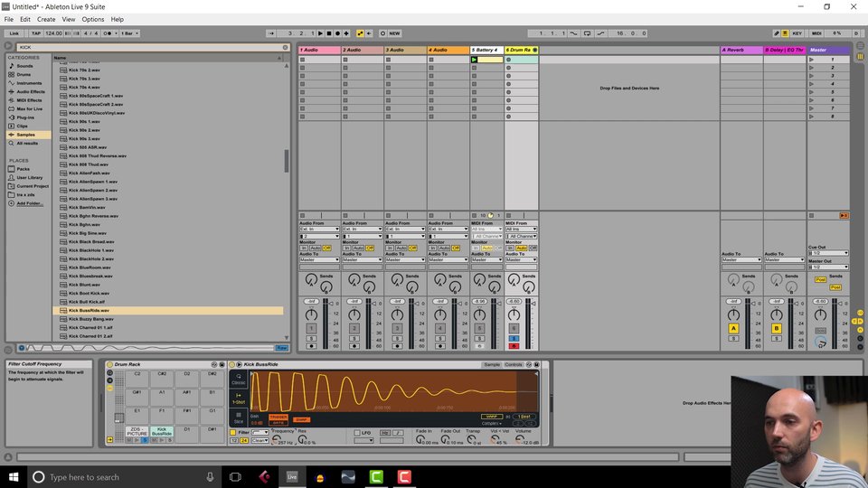Toggle track 1 activator button
Image resolution: width=868 pixels, height=488 pixels.
[x=311, y=329]
